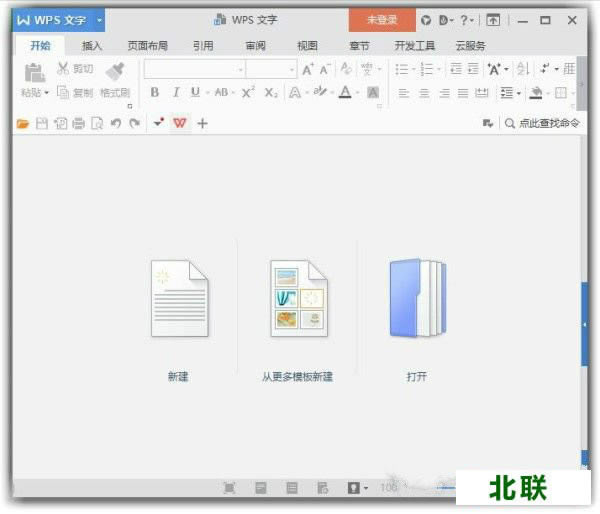Decrease font size with A- icon
The width and height of the screenshot is (600, 514).
(x=325, y=69)
